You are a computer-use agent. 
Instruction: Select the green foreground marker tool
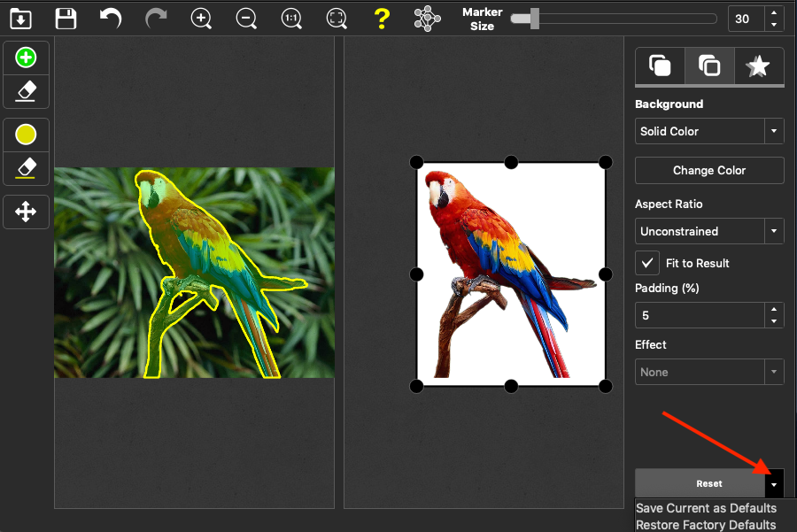click(27, 58)
